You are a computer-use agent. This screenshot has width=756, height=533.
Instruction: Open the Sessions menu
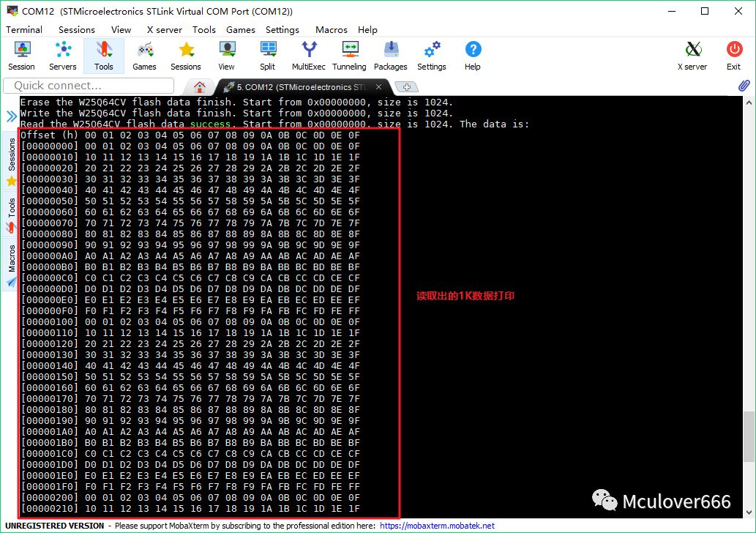[x=77, y=30]
